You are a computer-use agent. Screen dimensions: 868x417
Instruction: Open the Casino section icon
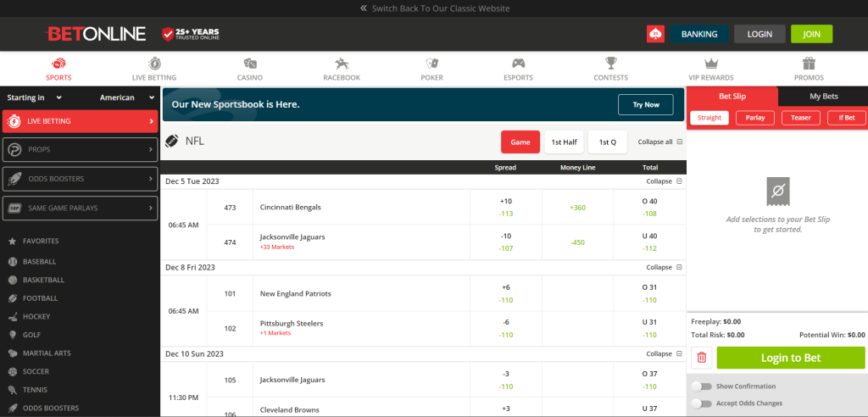[x=250, y=64]
